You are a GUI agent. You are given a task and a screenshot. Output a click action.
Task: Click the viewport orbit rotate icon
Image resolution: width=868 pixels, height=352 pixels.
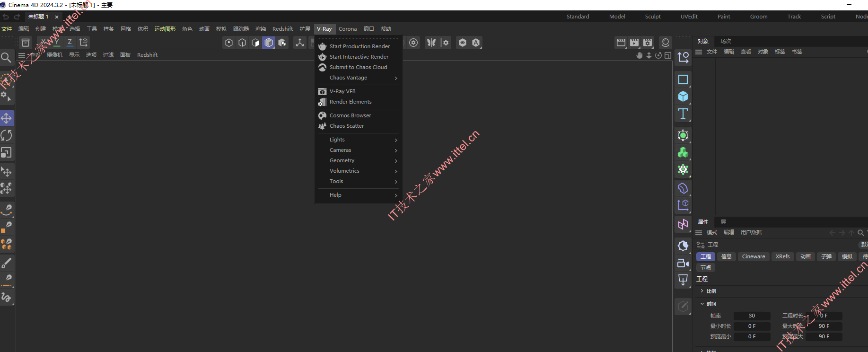pos(658,55)
